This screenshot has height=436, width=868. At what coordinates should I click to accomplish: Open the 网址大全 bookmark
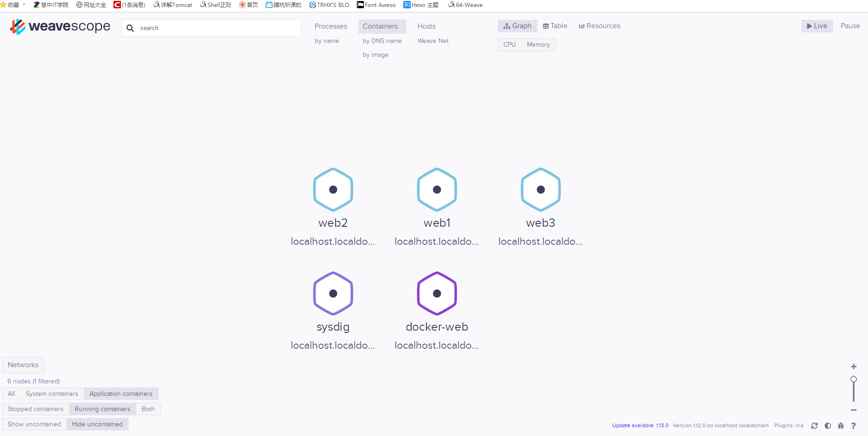tap(91, 5)
